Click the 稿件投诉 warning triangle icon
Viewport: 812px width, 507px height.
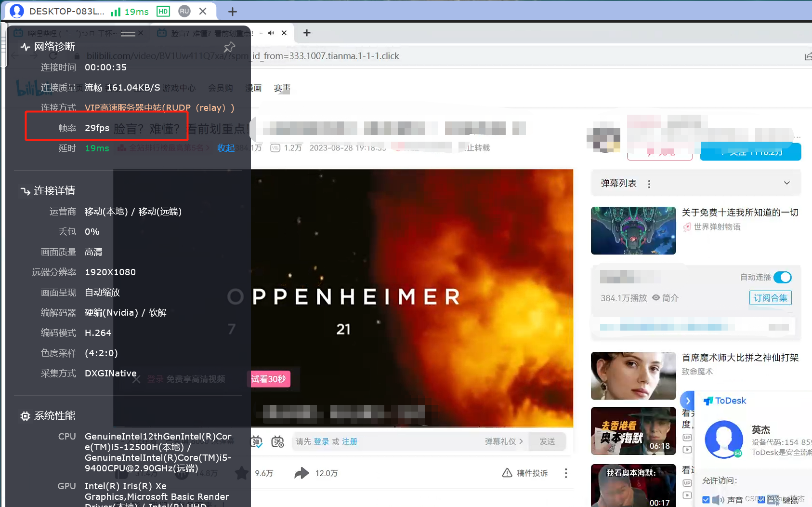[507, 473]
